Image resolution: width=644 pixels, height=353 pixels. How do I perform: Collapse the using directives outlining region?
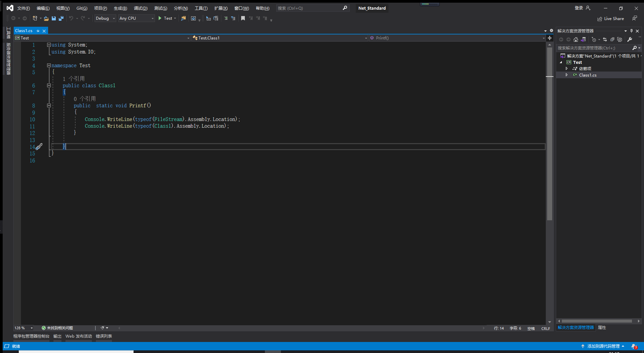49,45
